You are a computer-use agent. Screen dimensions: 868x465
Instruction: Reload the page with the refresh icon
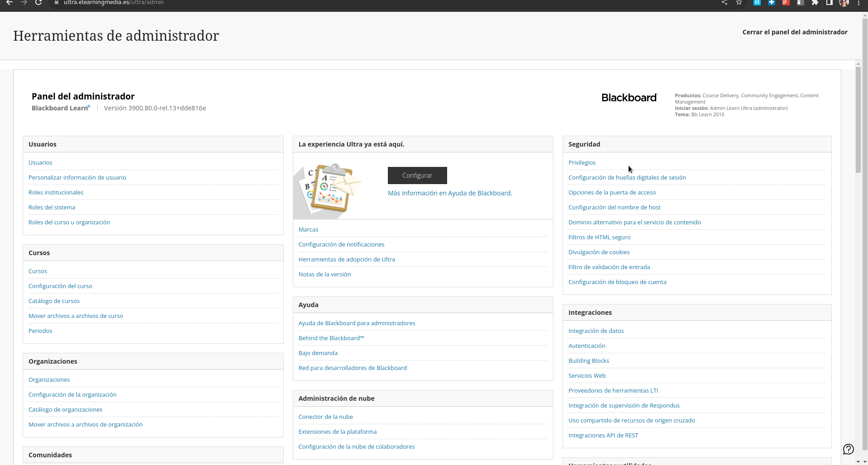[x=38, y=2]
